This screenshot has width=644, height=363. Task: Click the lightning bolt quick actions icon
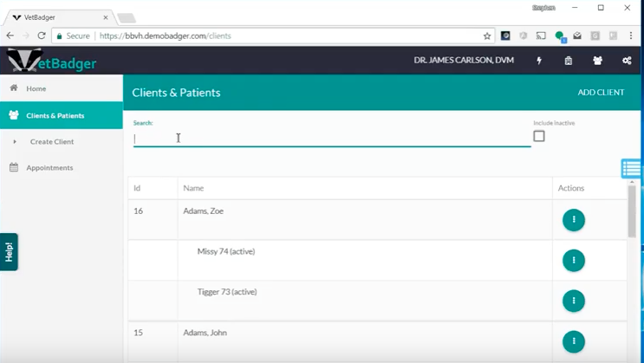(539, 61)
